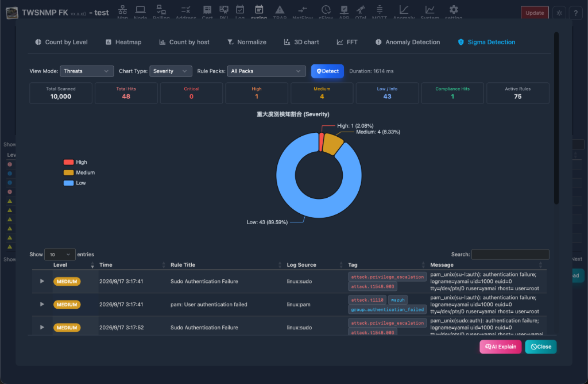
Task: Switch to the Count by host tab
Action: pyautogui.click(x=184, y=42)
